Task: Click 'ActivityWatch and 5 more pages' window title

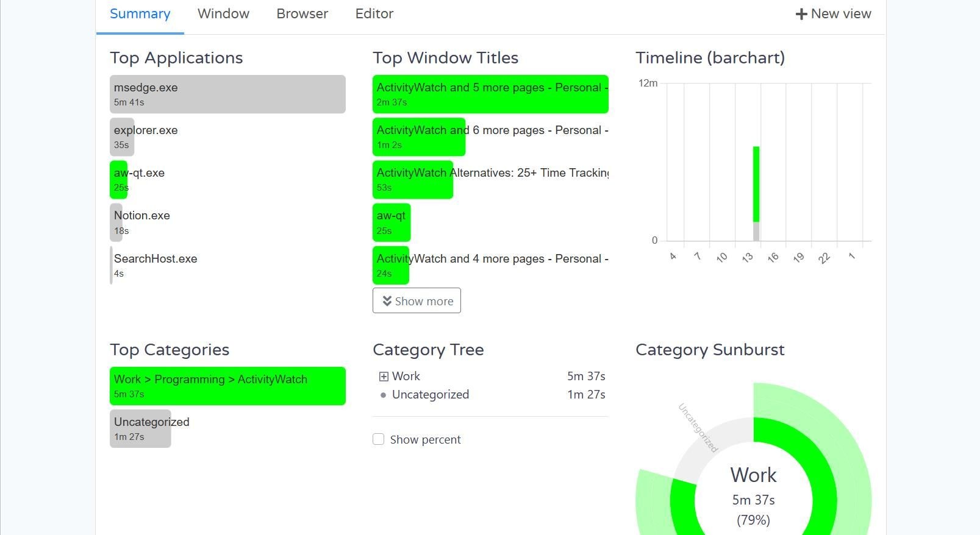Action: point(490,94)
